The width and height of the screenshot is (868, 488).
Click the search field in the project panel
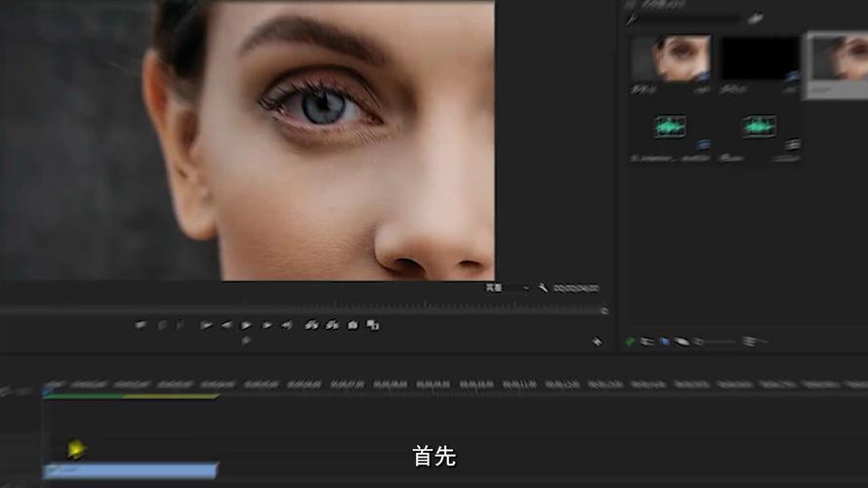(684, 19)
